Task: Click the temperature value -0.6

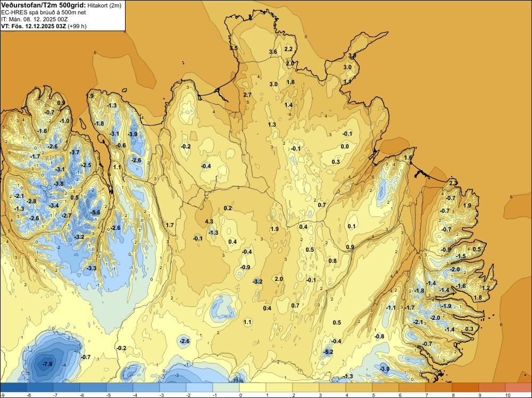Action: coord(121,146)
